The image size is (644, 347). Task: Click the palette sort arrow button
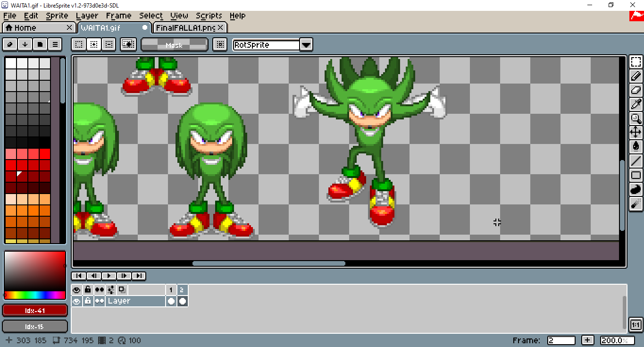[25, 44]
